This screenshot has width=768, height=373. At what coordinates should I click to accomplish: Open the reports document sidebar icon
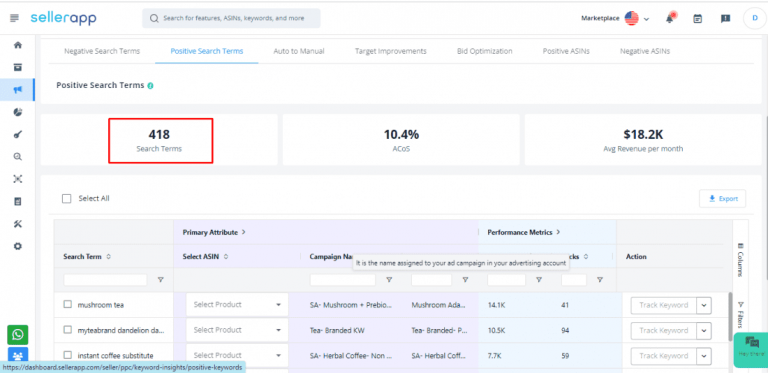pos(18,202)
